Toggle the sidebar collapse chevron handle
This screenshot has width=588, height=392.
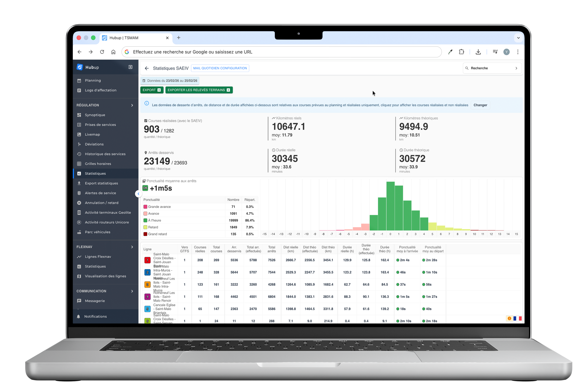[138, 194]
